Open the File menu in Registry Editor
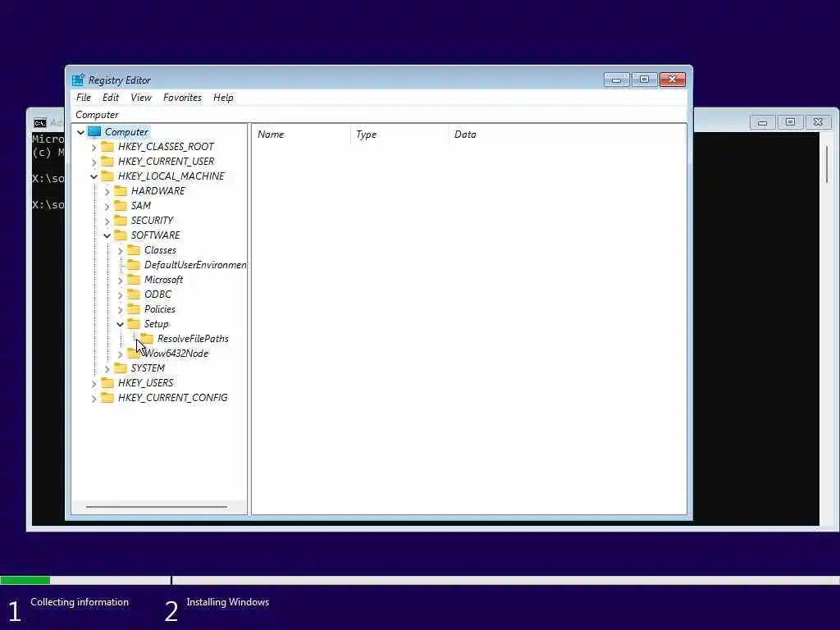Screen dimensions: 840x630 coord(83,98)
